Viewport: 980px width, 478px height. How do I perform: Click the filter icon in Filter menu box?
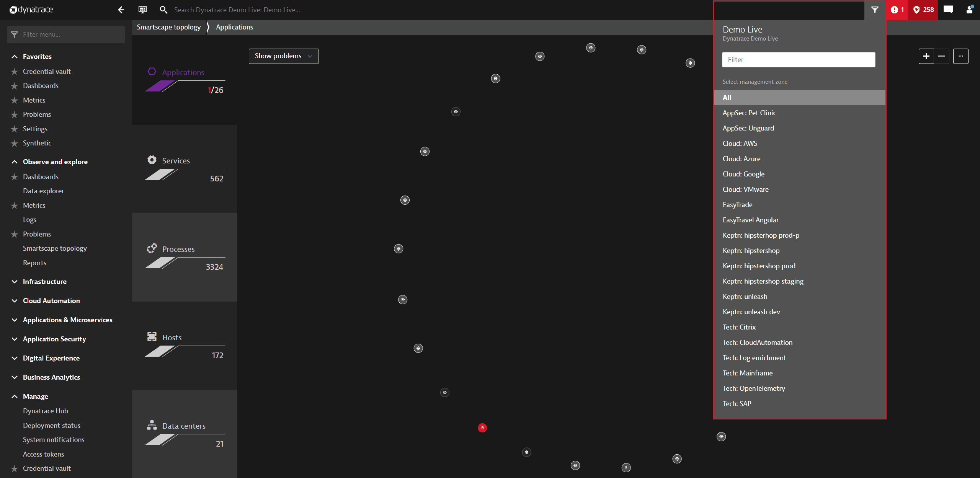(15, 35)
